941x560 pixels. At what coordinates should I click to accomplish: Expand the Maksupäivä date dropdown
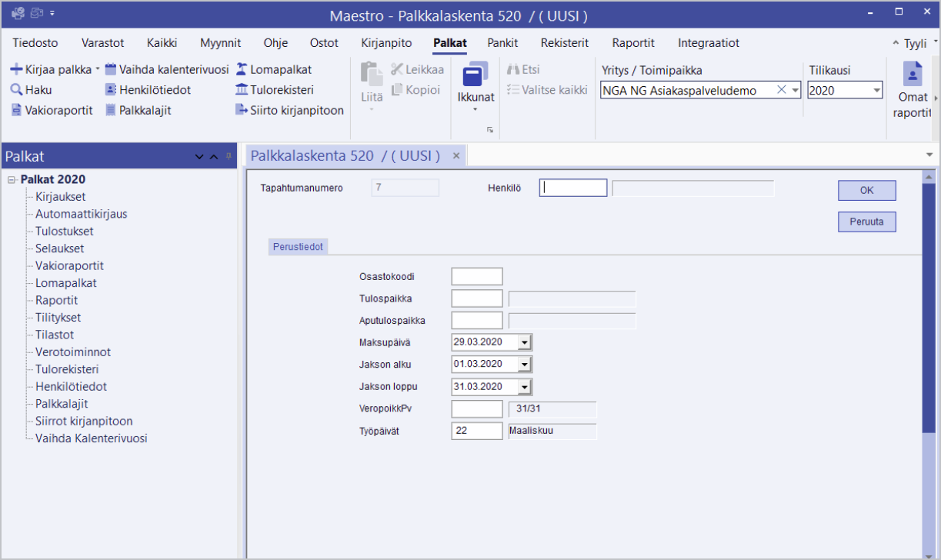click(525, 342)
